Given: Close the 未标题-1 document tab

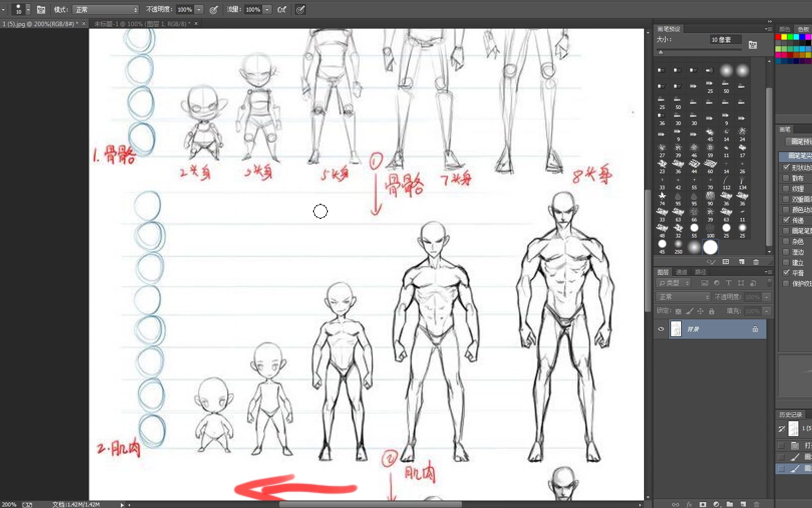Looking at the screenshot, I should (196, 24).
